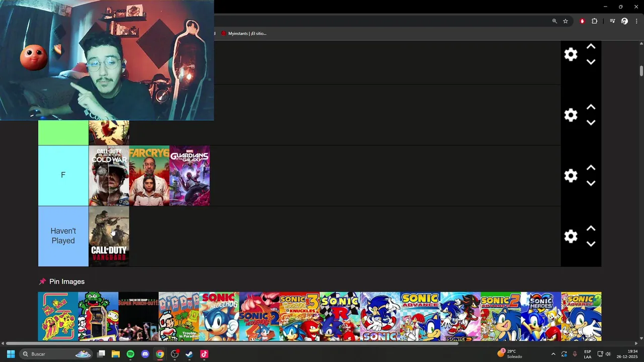Select the Sonic R cover
The height and width of the screenshot is (362, 644).
click(x=340, y=316)
